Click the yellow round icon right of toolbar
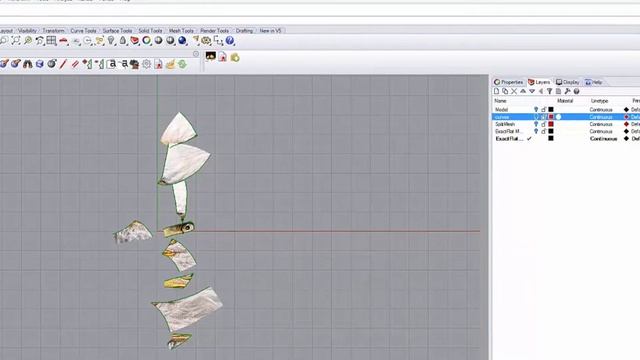640x360 pixels. pos(235,58)
